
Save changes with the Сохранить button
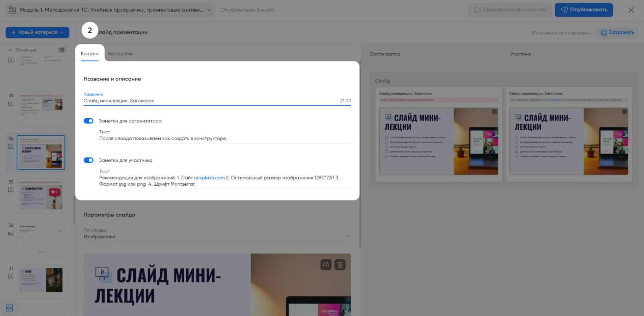click(x=617, y=32)
